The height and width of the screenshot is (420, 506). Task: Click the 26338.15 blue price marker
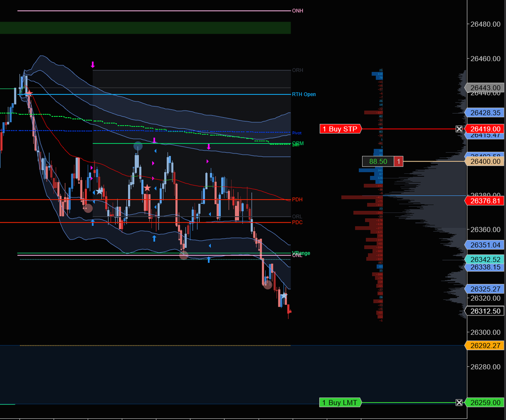[485, 267]
